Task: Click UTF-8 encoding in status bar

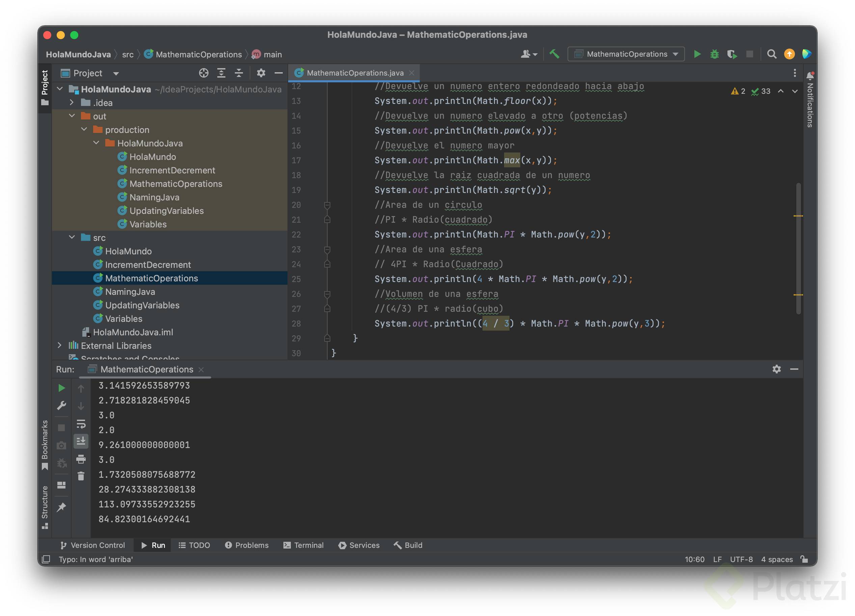Action: click(x=741, y=559)
